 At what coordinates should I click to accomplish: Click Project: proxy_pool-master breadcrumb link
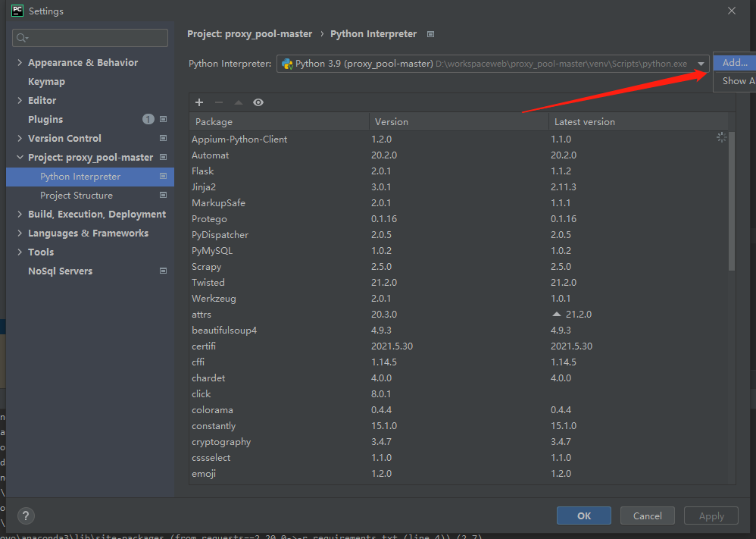(250, 34)
